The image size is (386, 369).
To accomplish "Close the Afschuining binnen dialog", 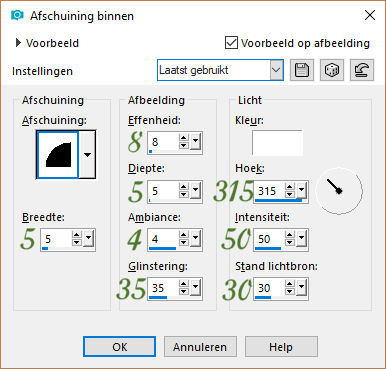I will tap(370, 15).
